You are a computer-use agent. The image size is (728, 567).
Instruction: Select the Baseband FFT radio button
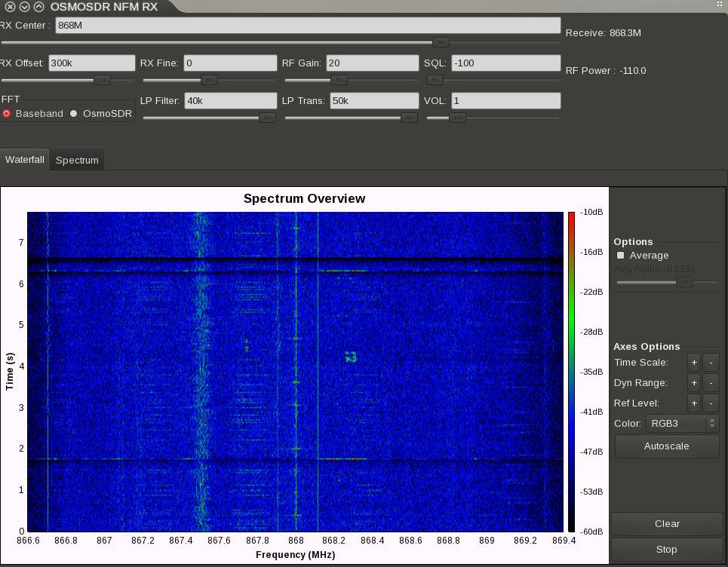point(7,114)
